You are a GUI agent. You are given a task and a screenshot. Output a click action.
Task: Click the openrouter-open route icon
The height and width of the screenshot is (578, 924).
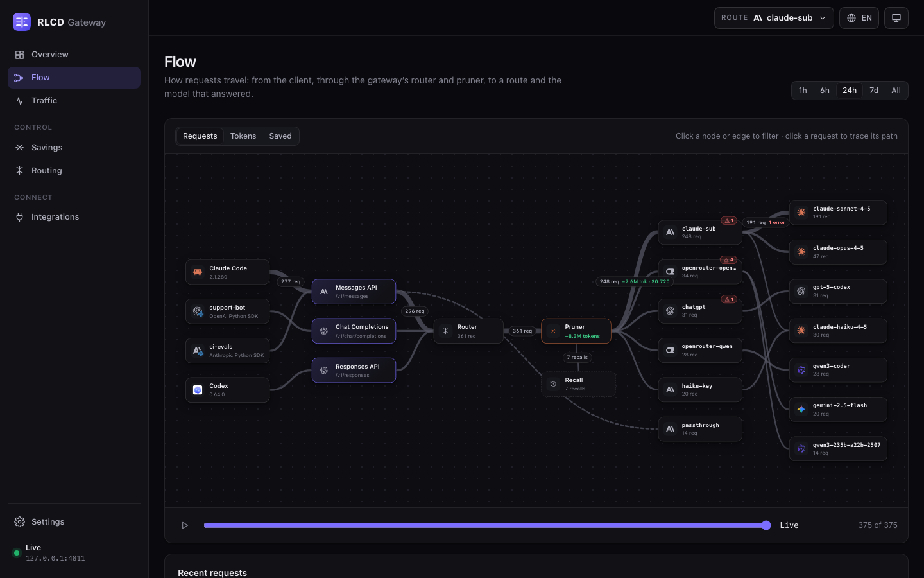[670, 272]
